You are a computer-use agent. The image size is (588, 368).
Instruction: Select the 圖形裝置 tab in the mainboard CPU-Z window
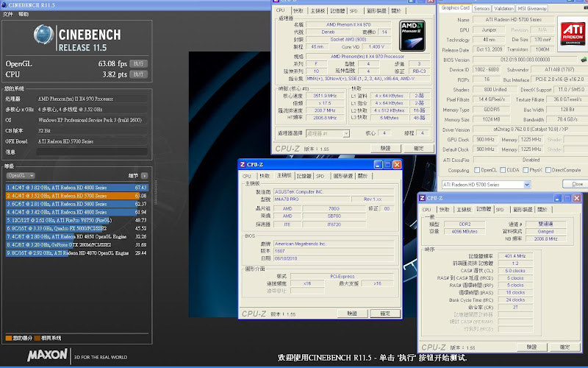tap(343, 176)
